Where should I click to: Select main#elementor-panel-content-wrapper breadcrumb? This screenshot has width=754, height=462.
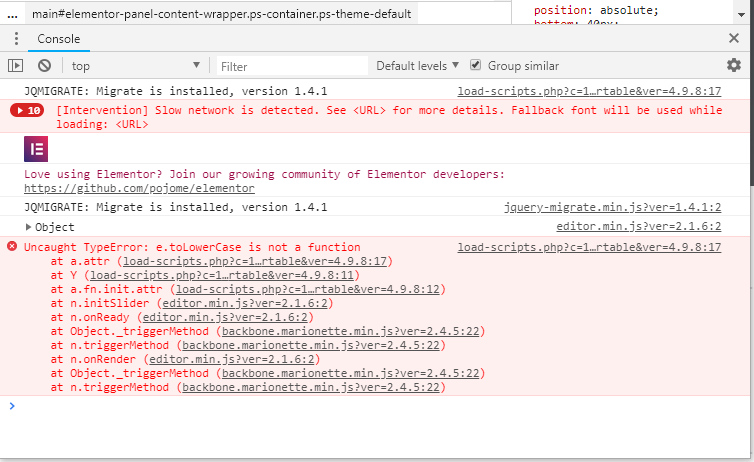[222, 14]
